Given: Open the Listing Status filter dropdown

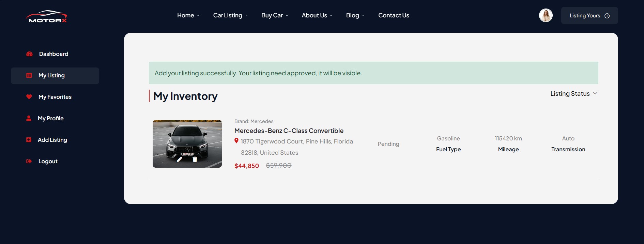Looking at the screenshot, I should click(574, 93).
